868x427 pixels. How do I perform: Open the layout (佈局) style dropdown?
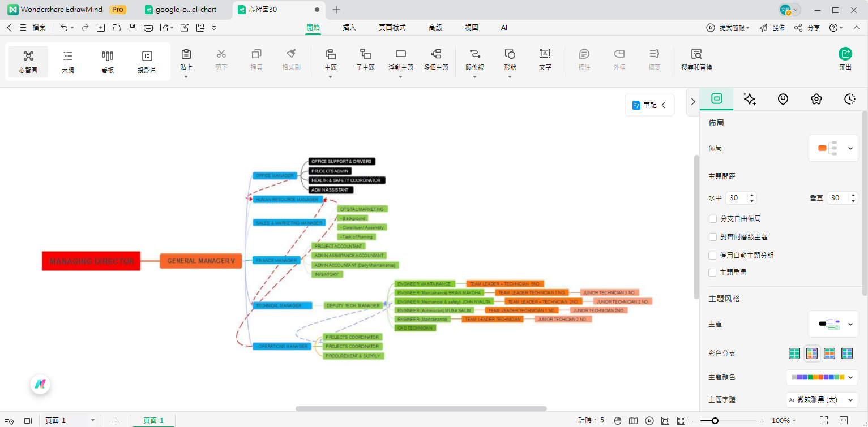pyautogui.click(x=833, y=148)
